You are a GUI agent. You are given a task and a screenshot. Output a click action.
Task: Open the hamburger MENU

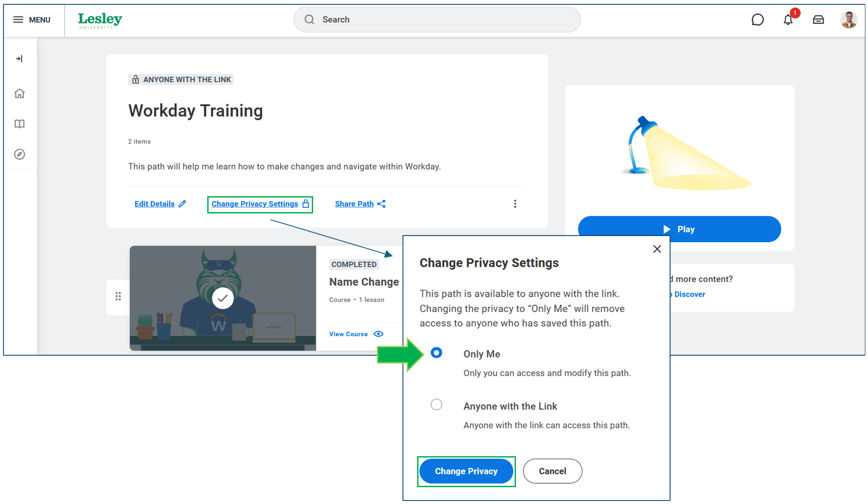(x=31, y=19)
